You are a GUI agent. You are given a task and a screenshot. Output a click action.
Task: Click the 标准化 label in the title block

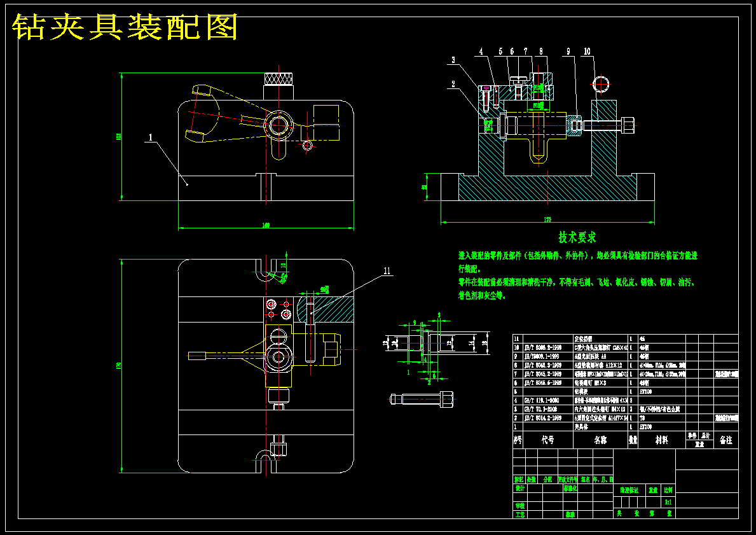point(570,488)
